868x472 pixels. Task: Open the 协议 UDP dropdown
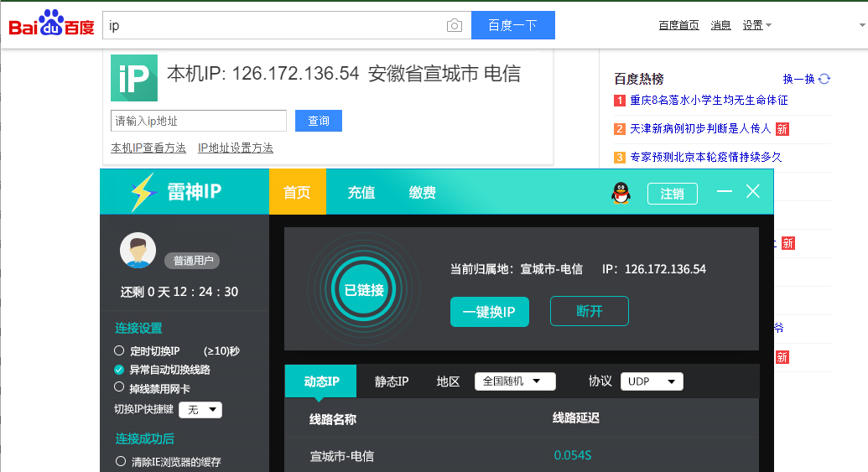click(x=652, y=381)
